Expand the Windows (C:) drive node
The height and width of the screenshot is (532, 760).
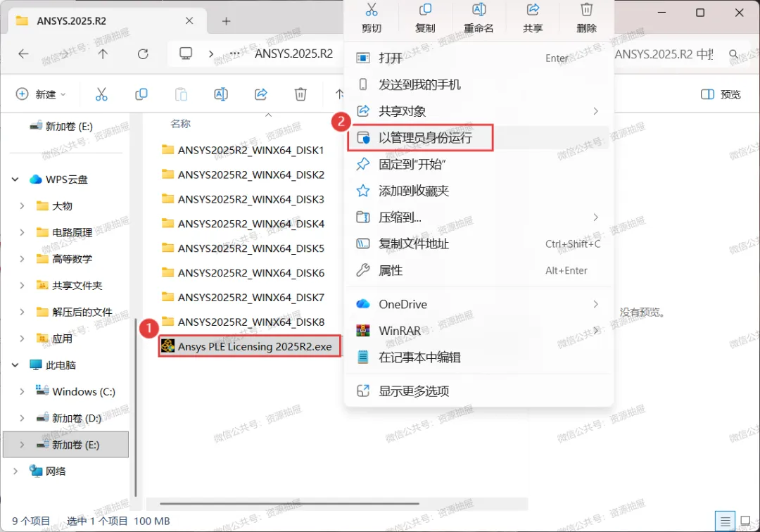(x=22, y=391)
